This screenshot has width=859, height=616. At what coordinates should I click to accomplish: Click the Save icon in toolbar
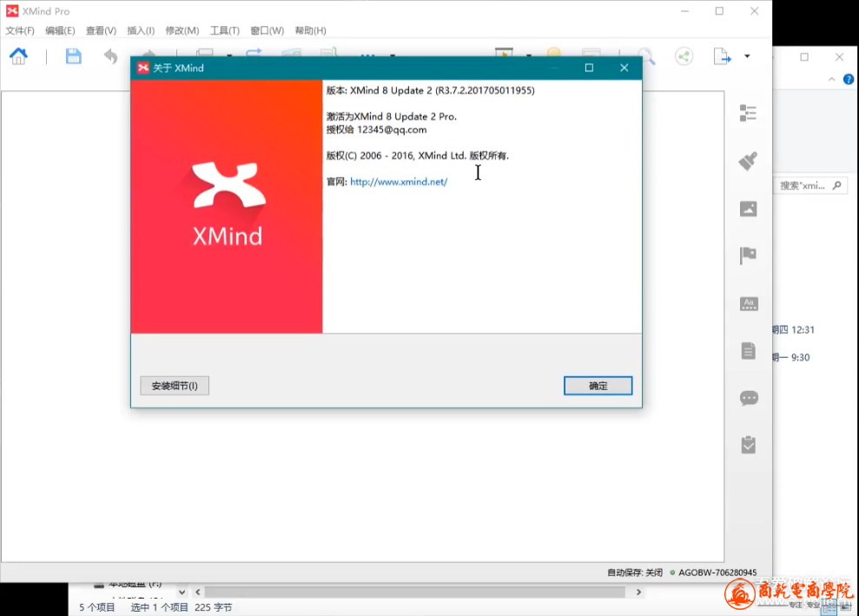74,56
